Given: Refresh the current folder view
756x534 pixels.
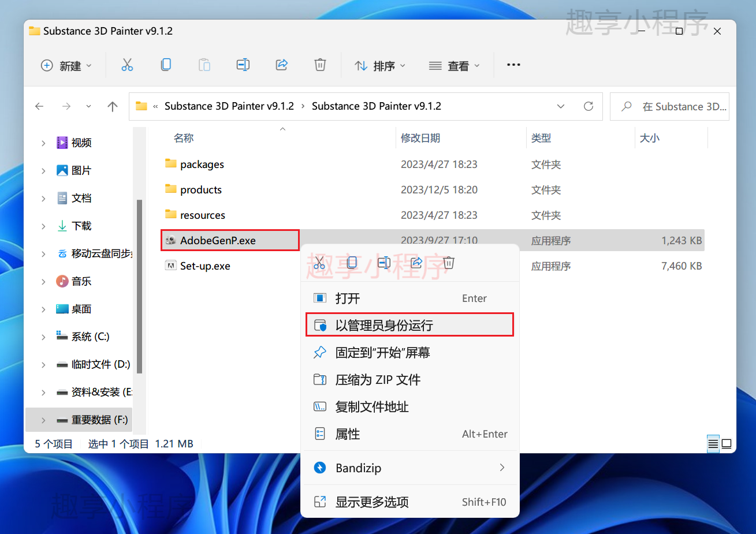Looking at the screenshot, I should point(589,106).
